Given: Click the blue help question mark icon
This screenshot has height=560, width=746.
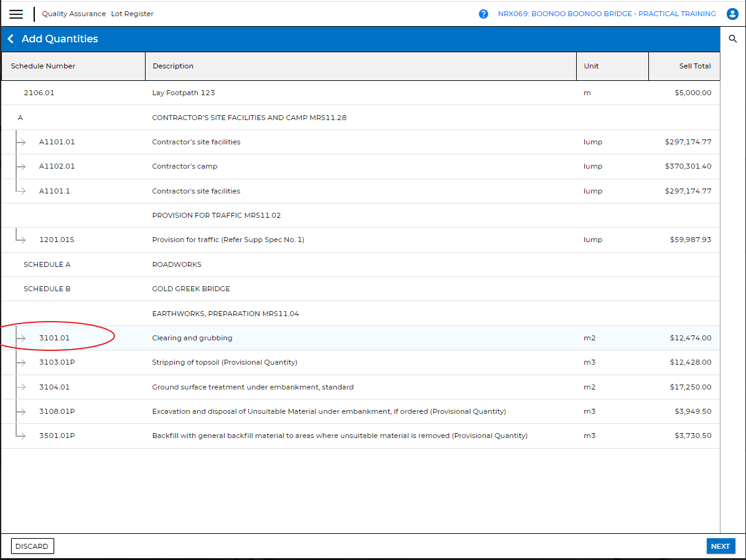Looking at the screenshot, I should pos(483,14).
